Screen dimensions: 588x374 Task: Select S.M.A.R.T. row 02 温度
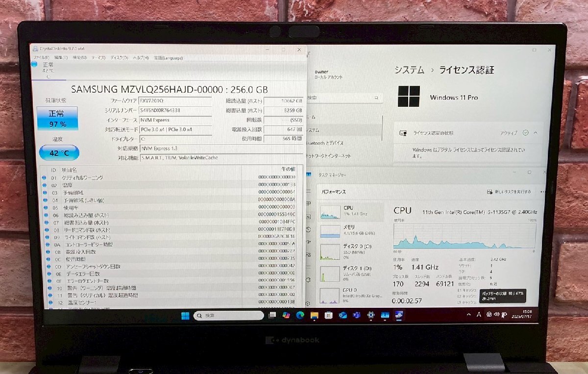click(169, 185)
